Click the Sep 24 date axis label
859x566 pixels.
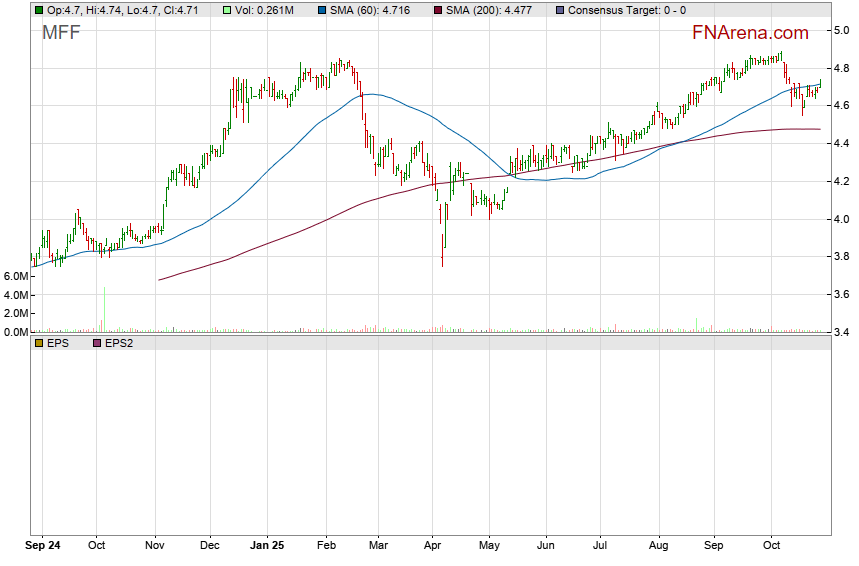[x=42, y=548]
